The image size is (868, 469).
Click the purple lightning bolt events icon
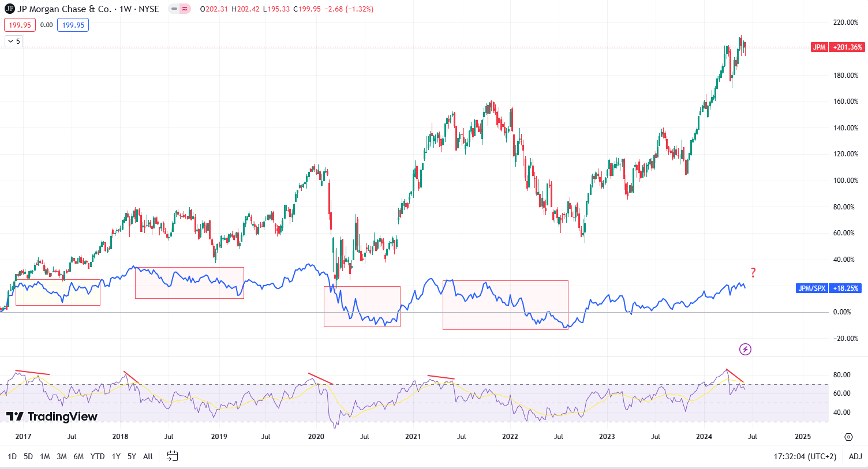[x=745, y=349]
